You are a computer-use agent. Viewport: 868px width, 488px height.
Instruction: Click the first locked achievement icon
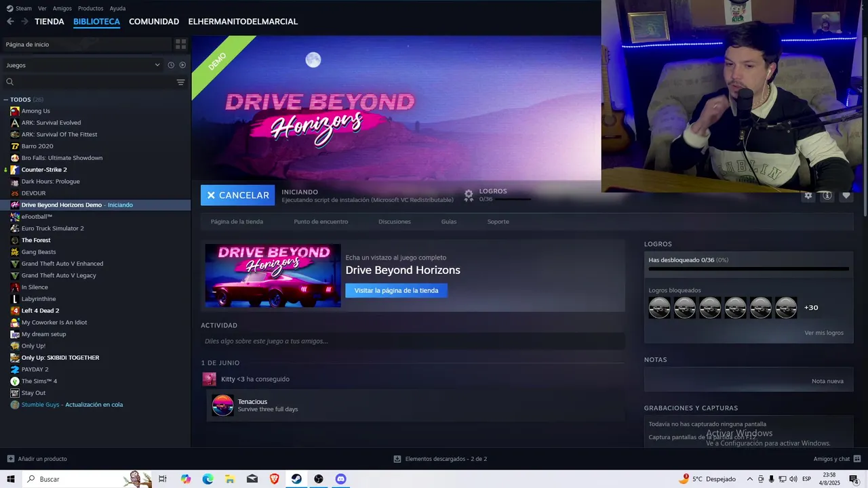click(x=659, y=308)
